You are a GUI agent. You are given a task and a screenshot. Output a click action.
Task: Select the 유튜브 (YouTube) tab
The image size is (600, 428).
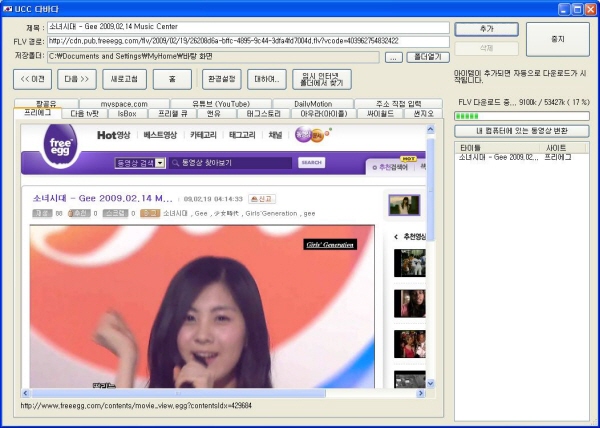pyautogui.click(x=221, y=104)
